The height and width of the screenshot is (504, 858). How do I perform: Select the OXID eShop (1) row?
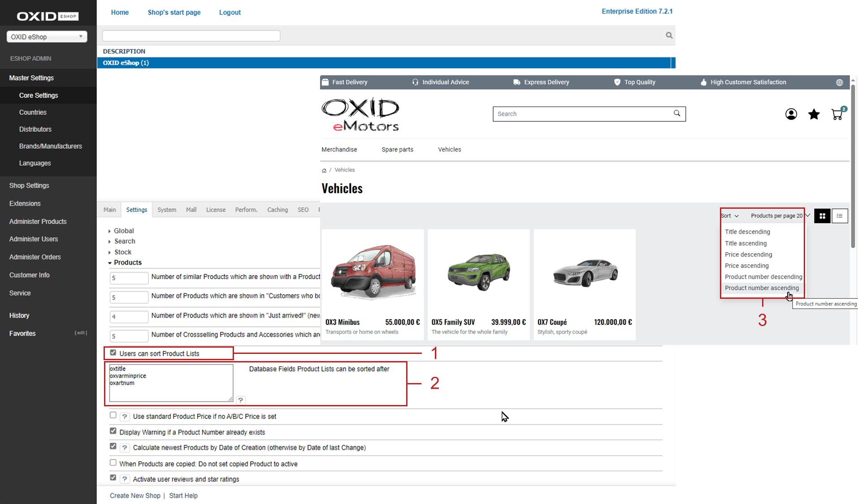pyautogui.click(x=386, y=63)
